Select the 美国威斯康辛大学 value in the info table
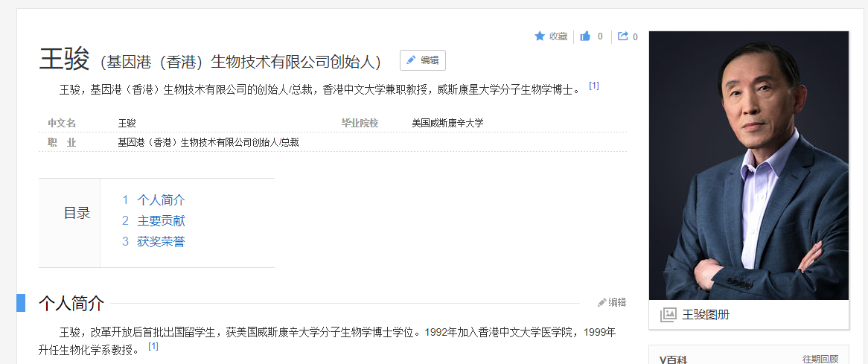Screen dimensions: 868x364 click(448, 123)
